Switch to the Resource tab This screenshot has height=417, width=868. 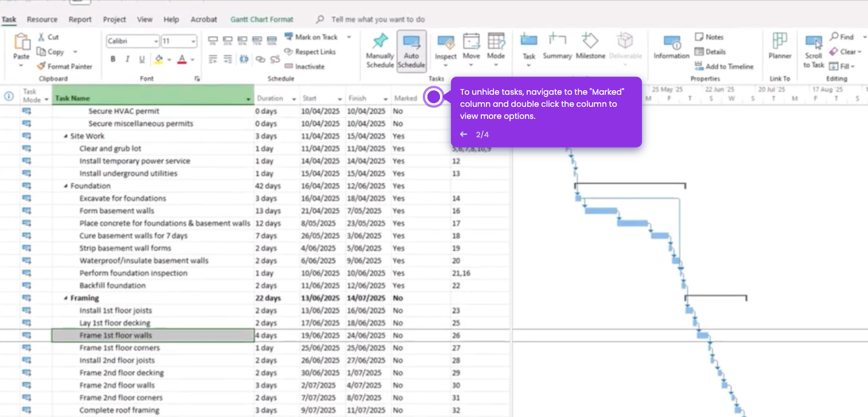[42, 20]
